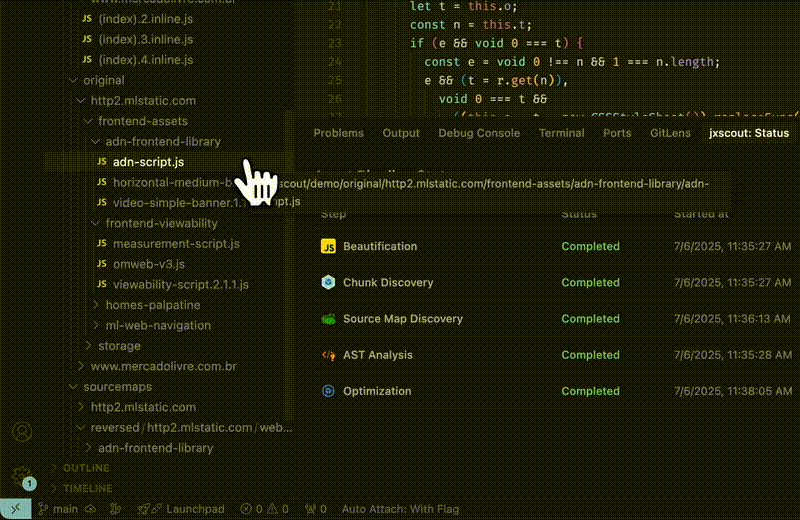Click Auto Attach: With Flag in status bar
This screenshot has width=800, height=520.
pyautogui.click(x=401, y=509)
